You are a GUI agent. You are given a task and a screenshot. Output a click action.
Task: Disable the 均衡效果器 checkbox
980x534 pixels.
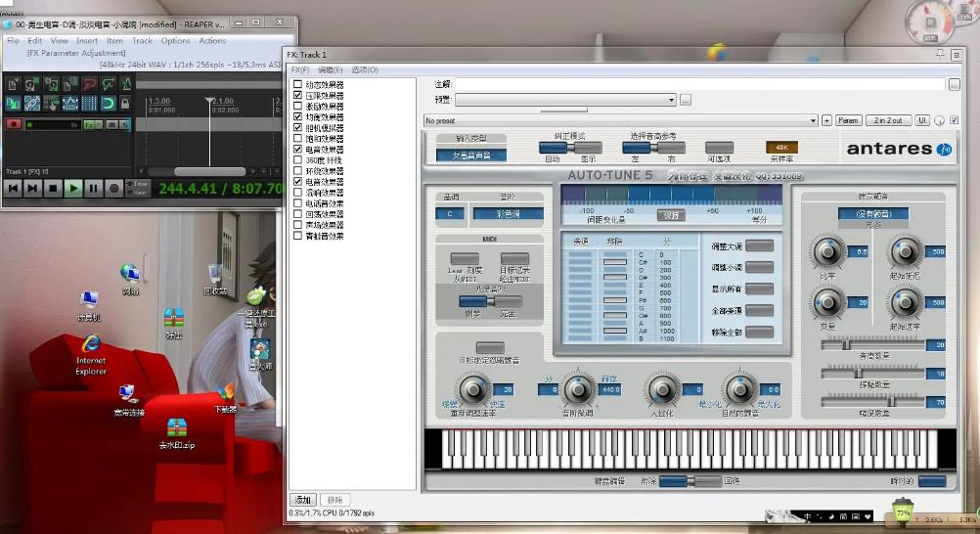click(x=298, y=117)
